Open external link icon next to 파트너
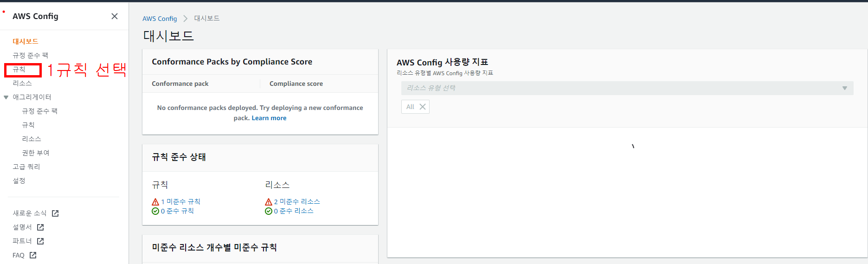 coord(40,241)
